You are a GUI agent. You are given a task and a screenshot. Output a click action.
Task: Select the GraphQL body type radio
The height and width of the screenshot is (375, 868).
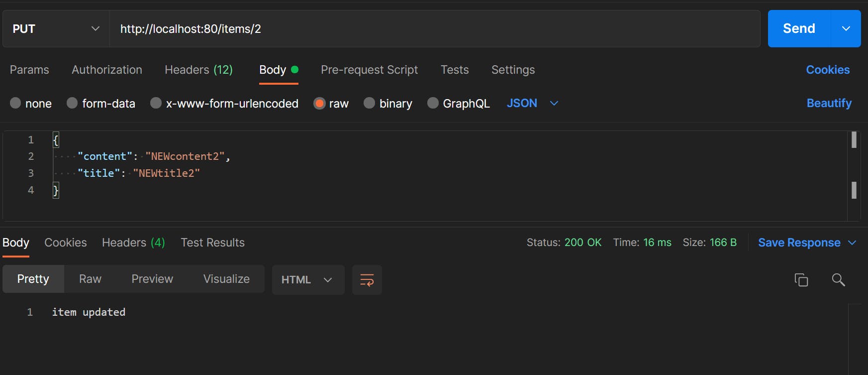[x=433, y=103]
